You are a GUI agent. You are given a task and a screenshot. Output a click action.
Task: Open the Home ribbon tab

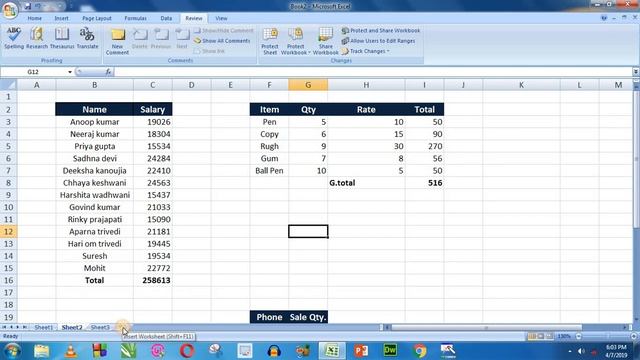point(35,18)
